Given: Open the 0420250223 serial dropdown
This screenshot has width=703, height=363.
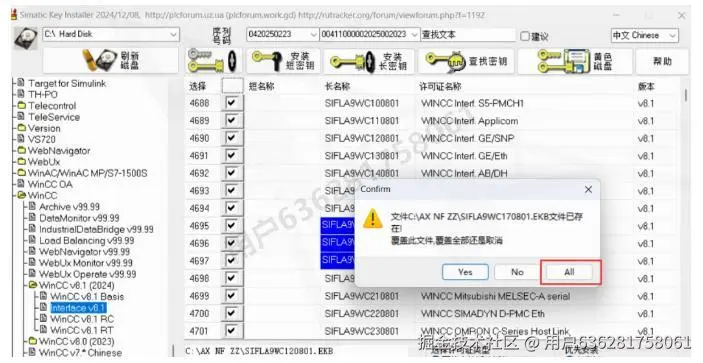Looking at the screenshot, I should [313, 35].
